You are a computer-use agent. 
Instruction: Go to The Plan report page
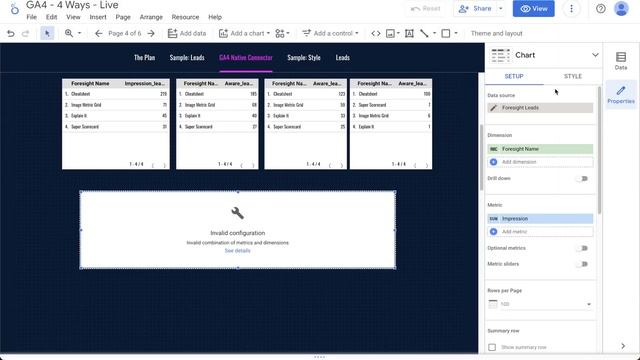tap(144, 58)
